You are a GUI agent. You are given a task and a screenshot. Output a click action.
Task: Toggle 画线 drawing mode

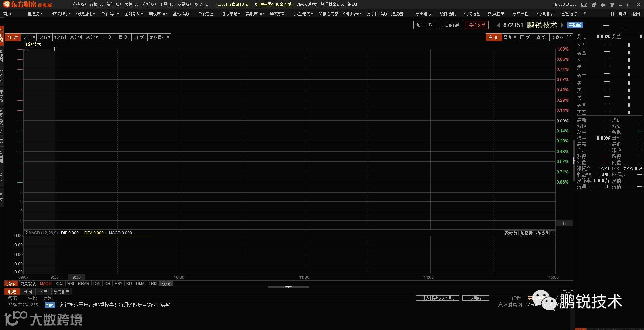coord(525,37)
